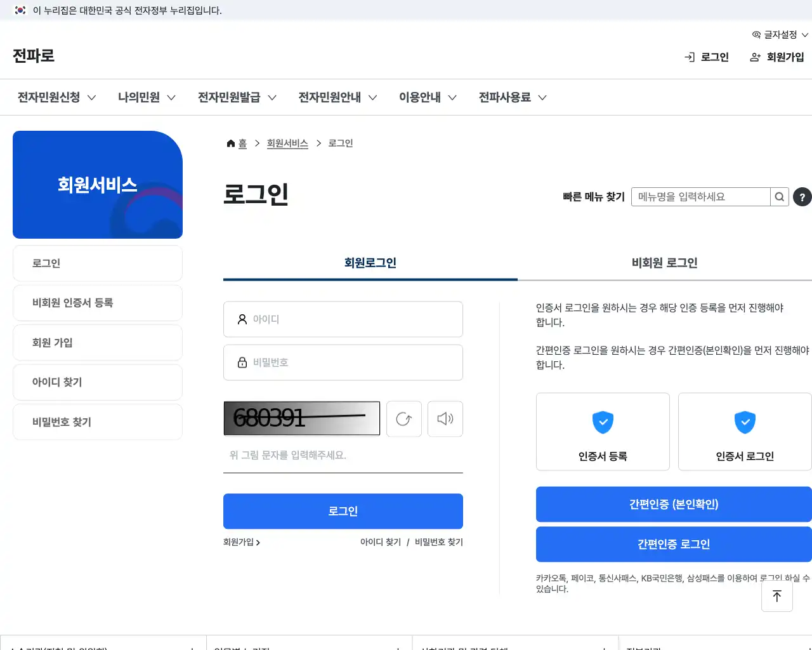Click the header 로그인 link
The image size is (812, 650).
tap(707, 57)
